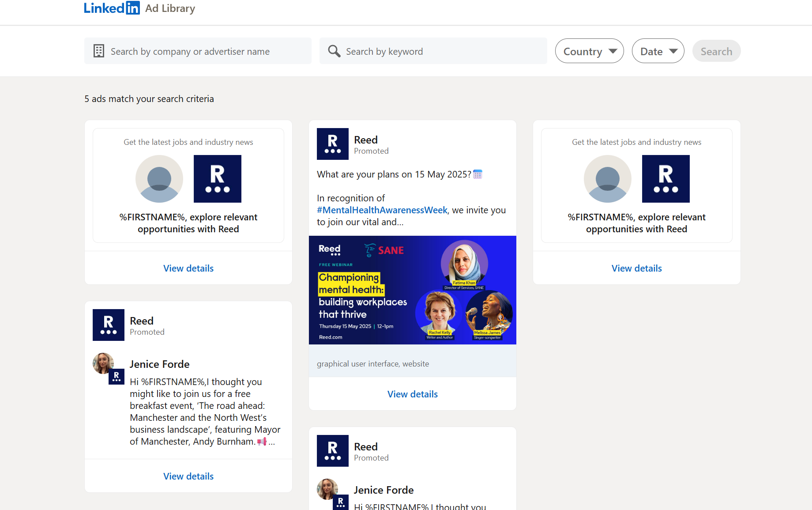Viewport: 812px width, 510px height.
Task: Click the #MentalHealthAwarenessWeek hashtag
Action: 382,210
